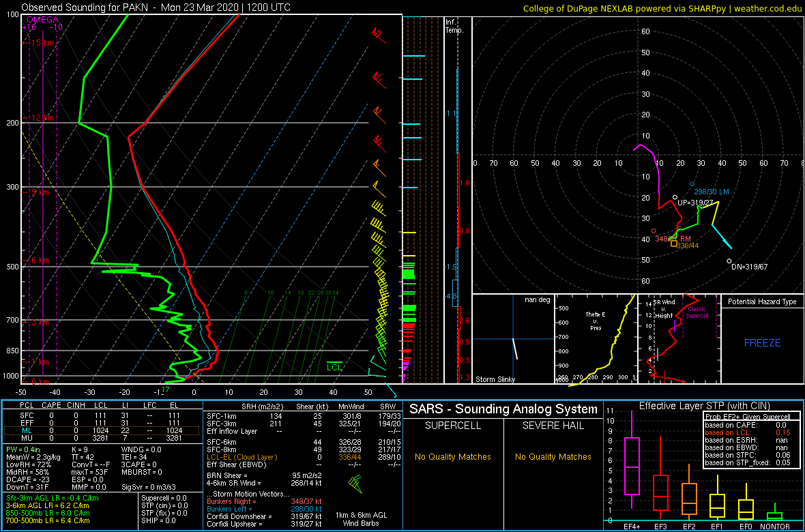Click the green LCL marker on skew-T
805x532 pixels.
click(x=334, y=366)
